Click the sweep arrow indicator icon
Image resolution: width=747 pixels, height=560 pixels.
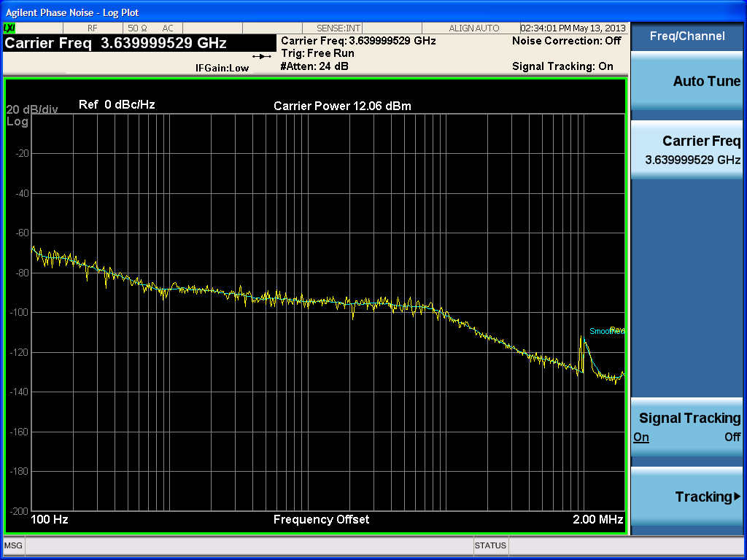pos(262,57)
